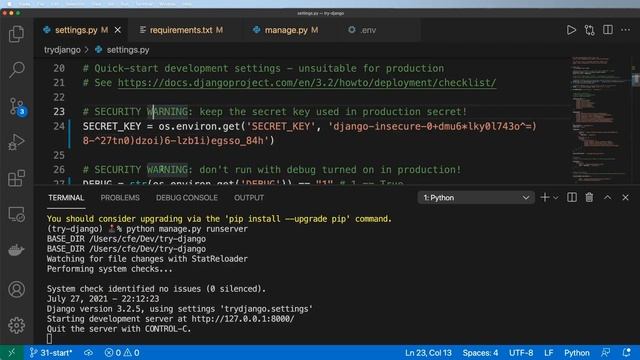Change encoding via UTF-8 status item
This screenshot has height=360, width=640.
tap(521, 353)
